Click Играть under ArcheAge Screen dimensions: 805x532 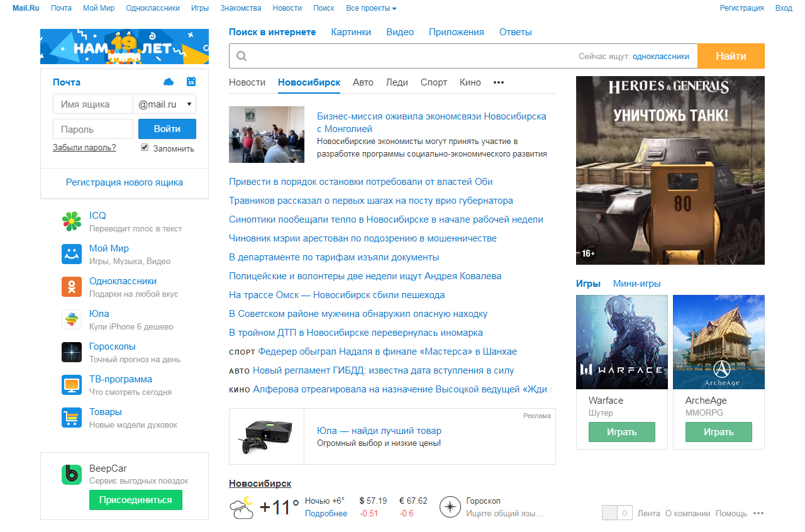click(719, 432)
